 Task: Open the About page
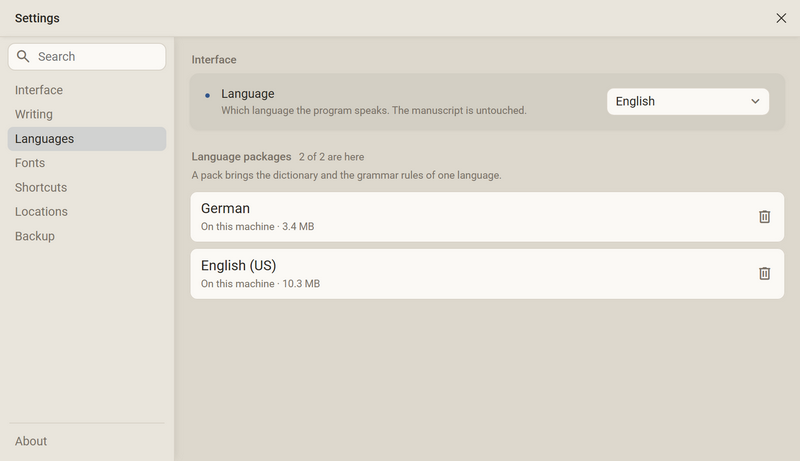pos(87,441)
